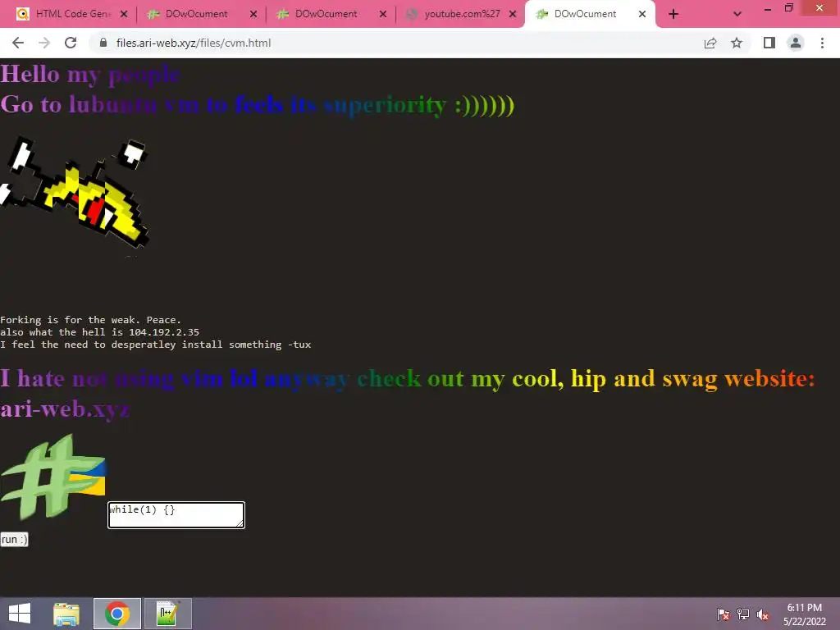Switch to the youtube.com%27 tab
This screenshot has width=840, height=630.
tap(462, 14)
